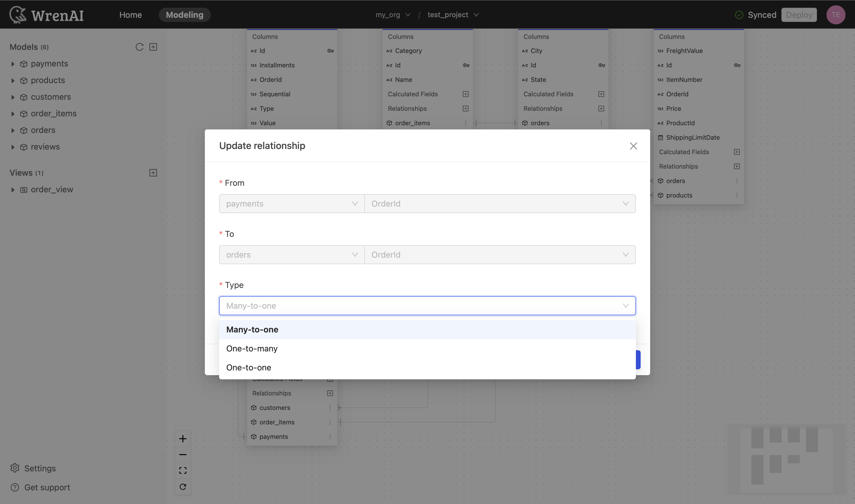The width and height of the screenshot is (855, 504).
Task: Zoom in on the diagram canvas
Action: [x=183, y=439]
